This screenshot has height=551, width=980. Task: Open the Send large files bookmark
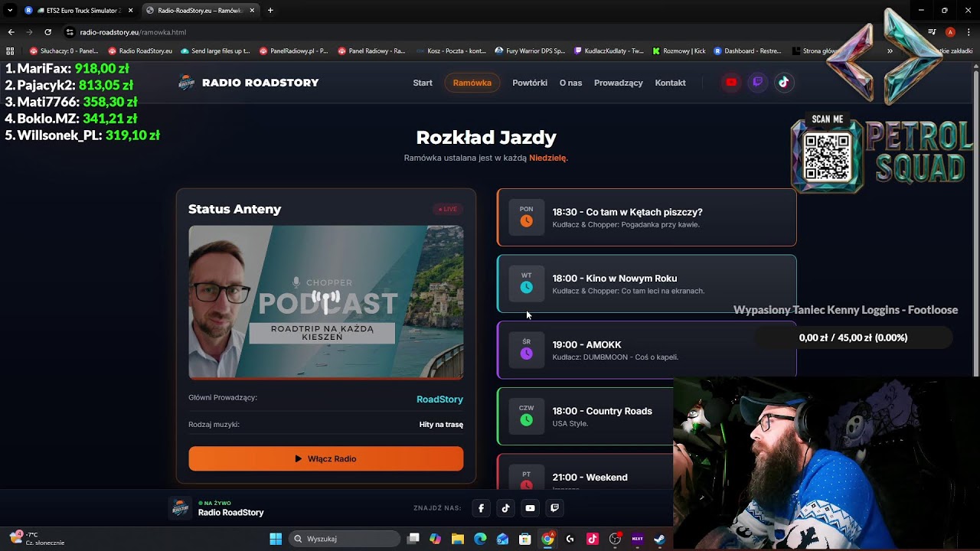click(x=216, y=51)
